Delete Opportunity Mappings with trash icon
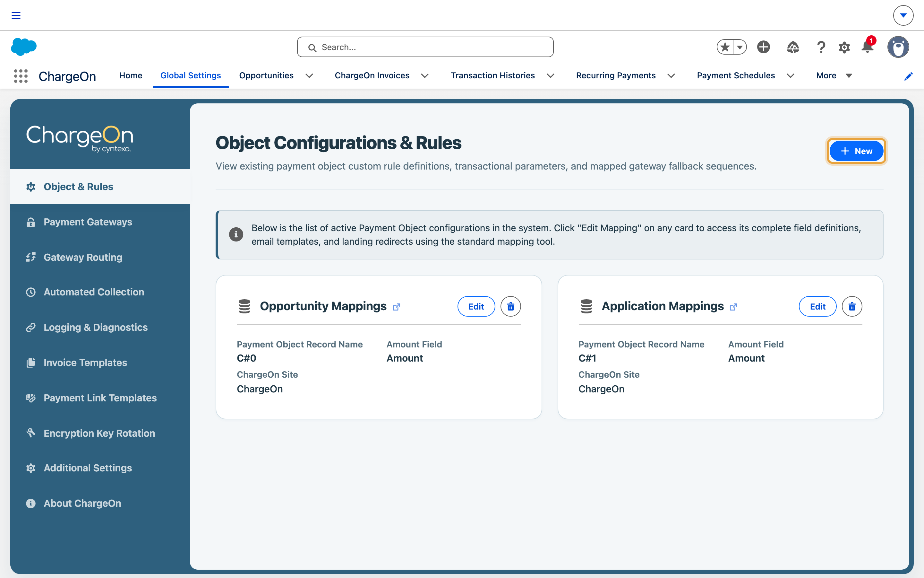Viewport: 924px width, 578px height. [510, 306]
